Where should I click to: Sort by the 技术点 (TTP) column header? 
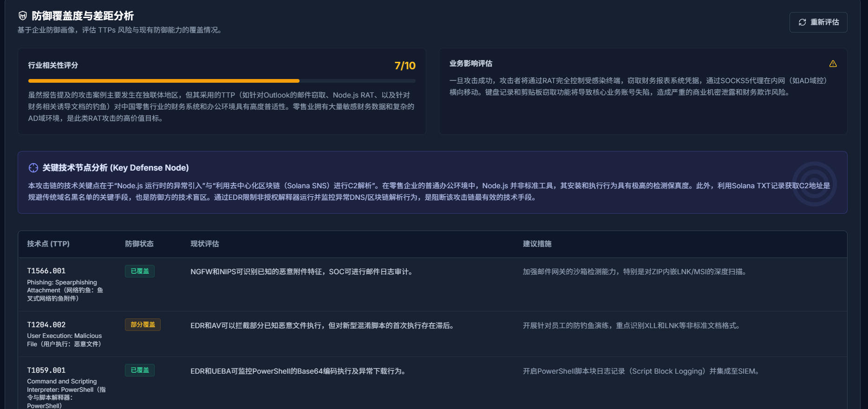click(48, 244)
